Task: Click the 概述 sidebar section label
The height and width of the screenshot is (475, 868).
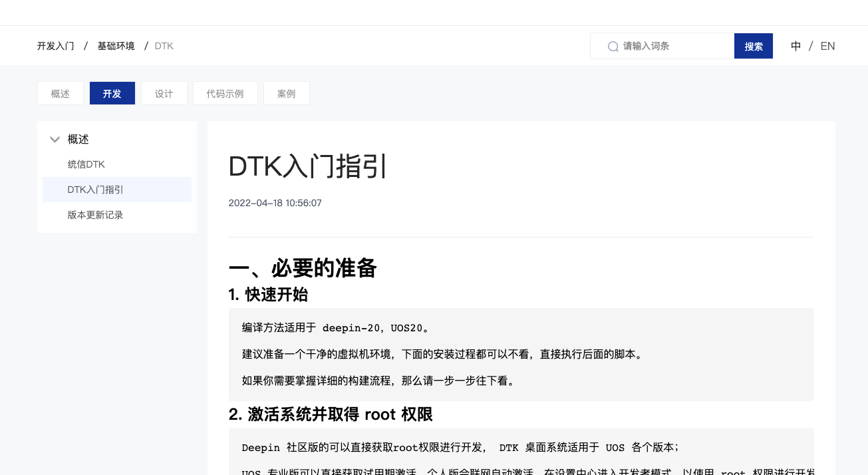Action: (x=78, y=139)
